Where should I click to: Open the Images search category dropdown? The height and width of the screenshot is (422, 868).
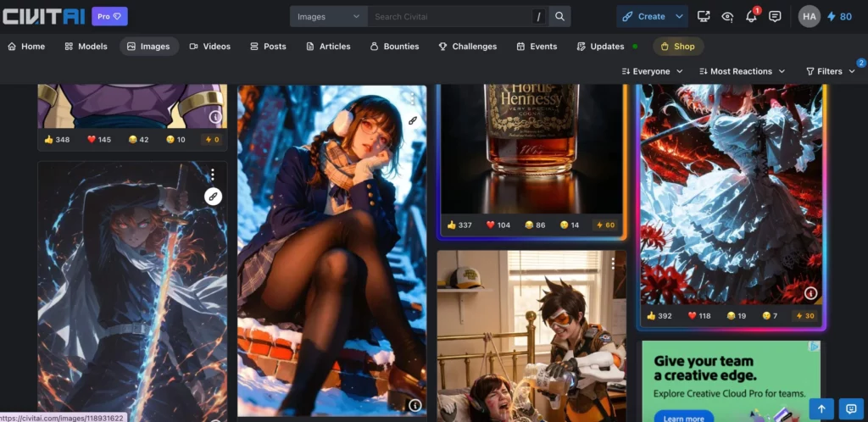pyautogui.click(x=329, y=17)
